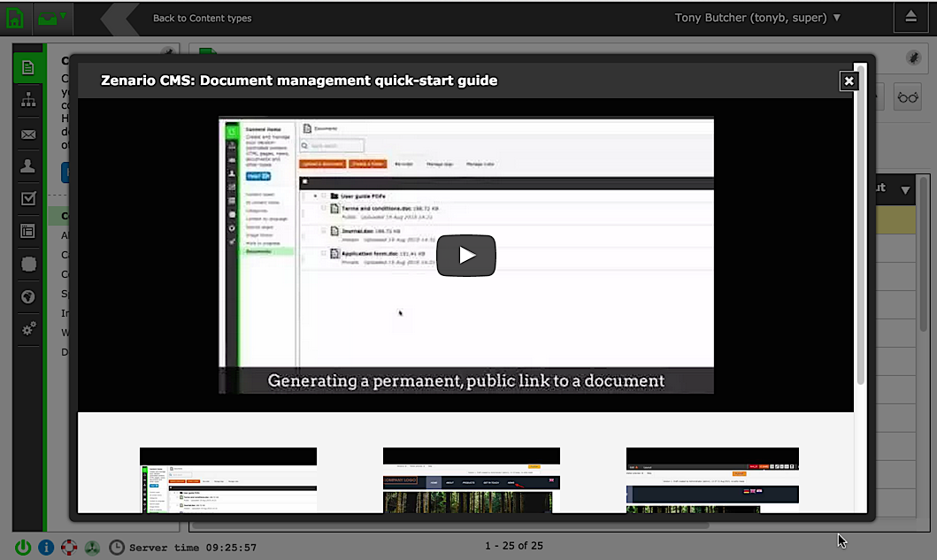Open the Tony Butcher user menu
Screen dimensions: 937x560
click(x=757, y=18)
